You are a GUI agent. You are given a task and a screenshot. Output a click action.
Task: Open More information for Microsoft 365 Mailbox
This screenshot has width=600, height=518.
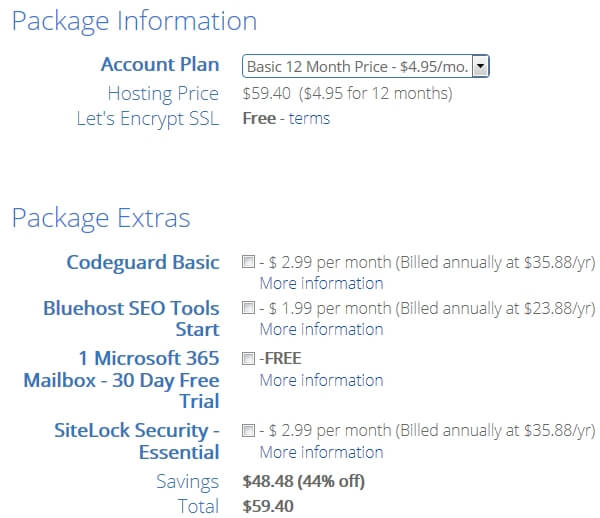point(321,380)
